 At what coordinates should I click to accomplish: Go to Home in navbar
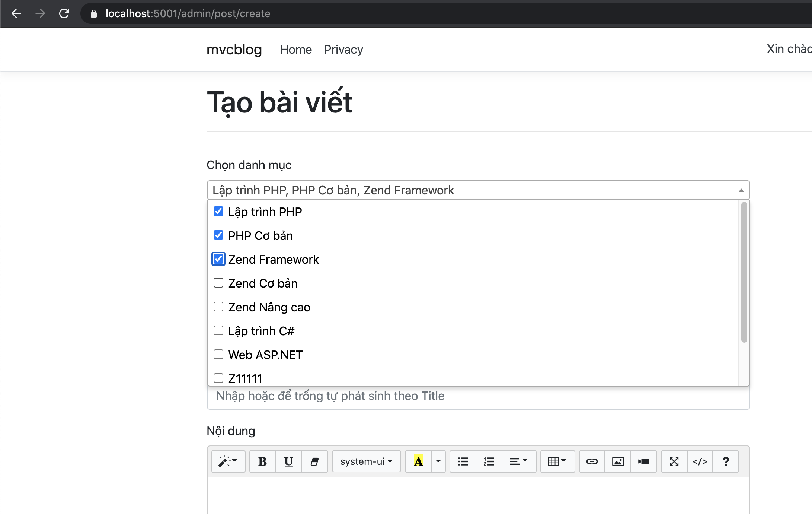click(x=296, y=50)
